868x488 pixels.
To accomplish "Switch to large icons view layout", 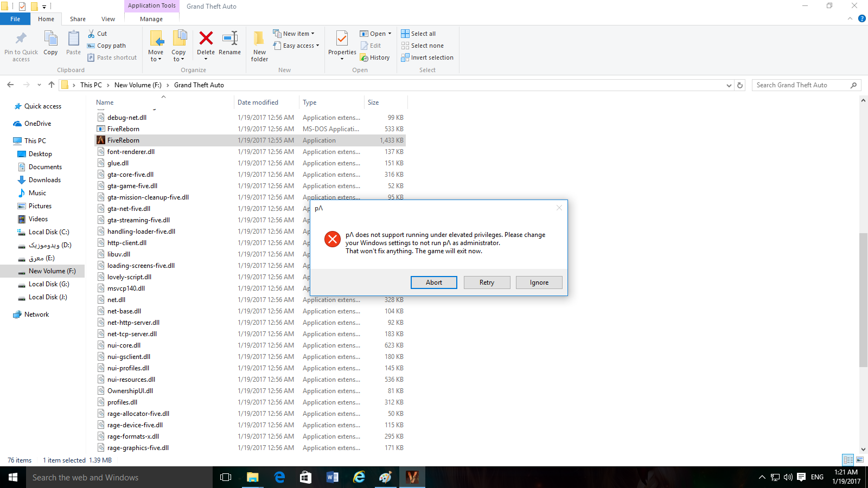I will [860, 460].
